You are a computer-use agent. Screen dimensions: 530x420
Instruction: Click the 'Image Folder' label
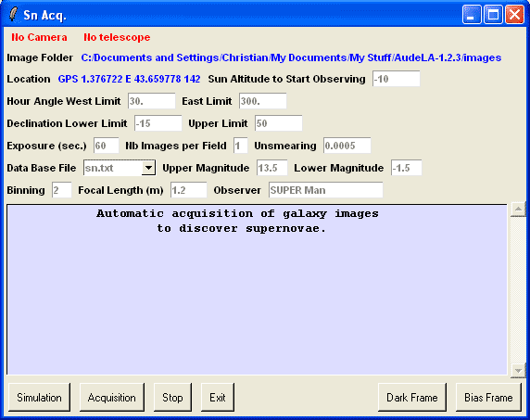(x=40, y=57)
